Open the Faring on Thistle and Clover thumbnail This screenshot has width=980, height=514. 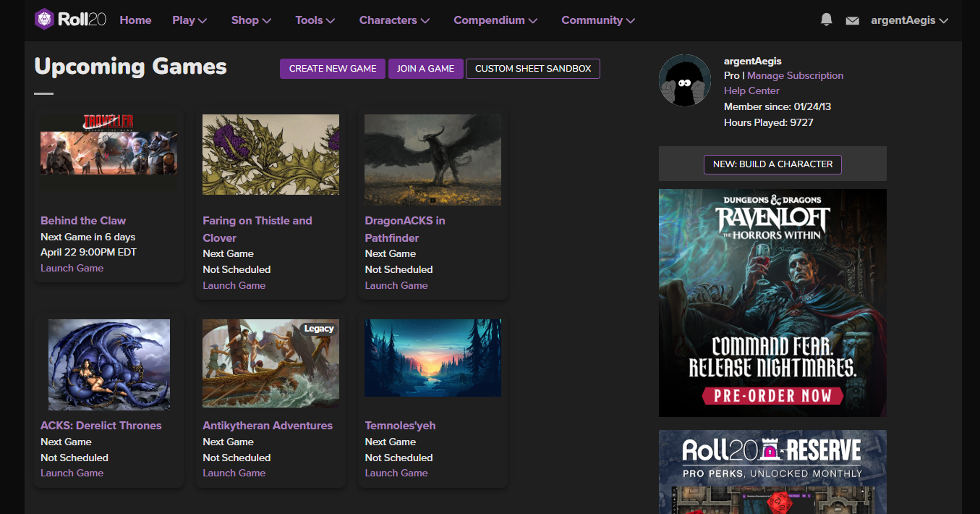270,154
